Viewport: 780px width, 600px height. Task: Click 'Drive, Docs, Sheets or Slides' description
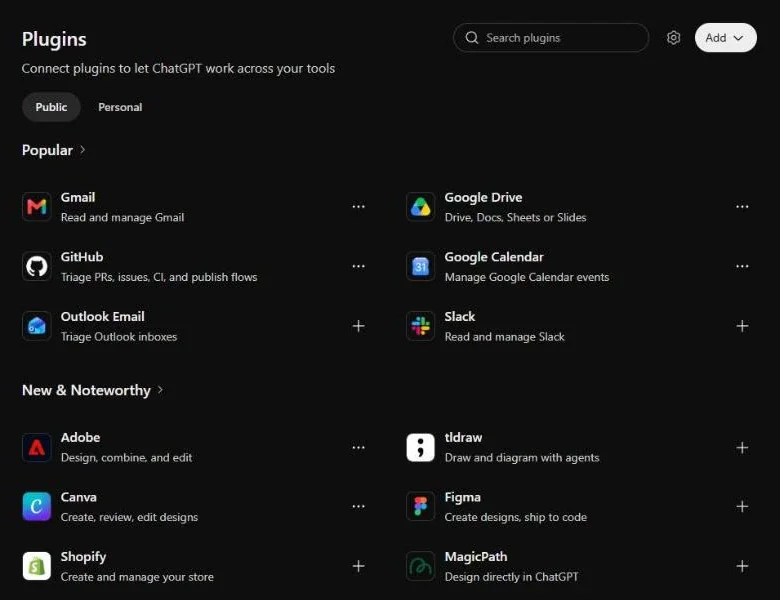pos(515,217)
